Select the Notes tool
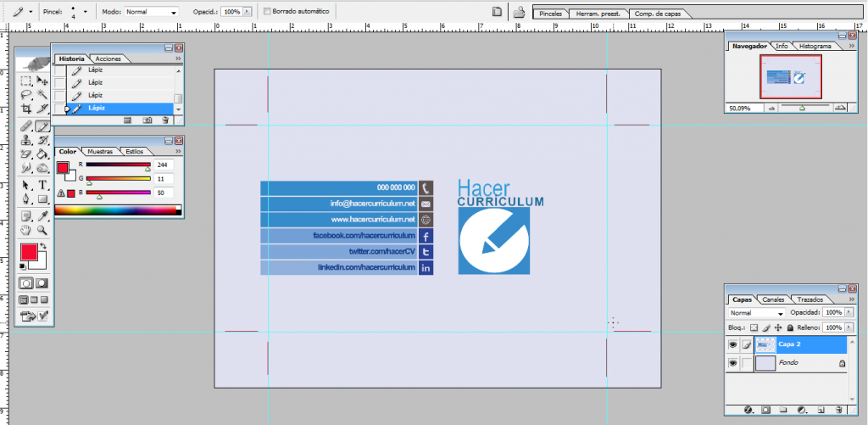 click(25, 216)
